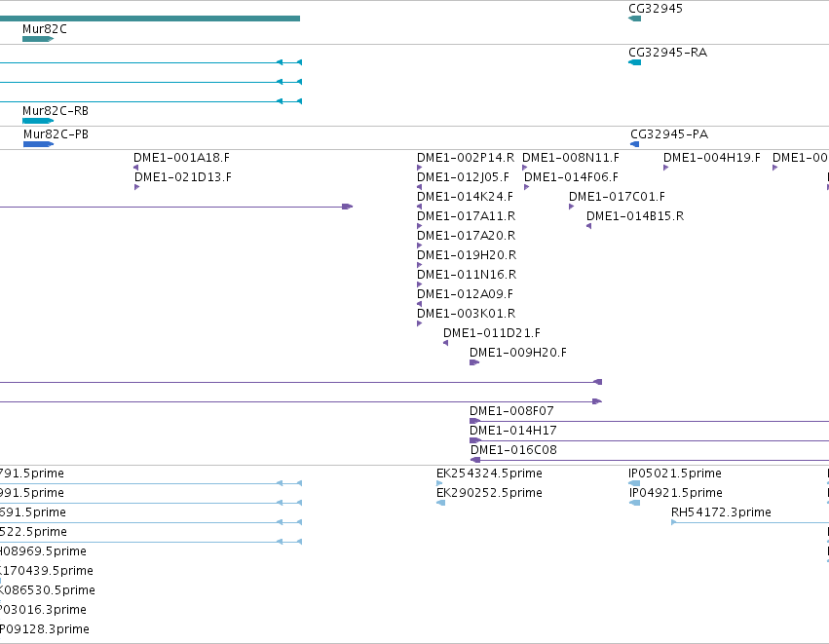Click the RH54172.3prime label
This screenshot has width=829, height=644.
[721, 511]
